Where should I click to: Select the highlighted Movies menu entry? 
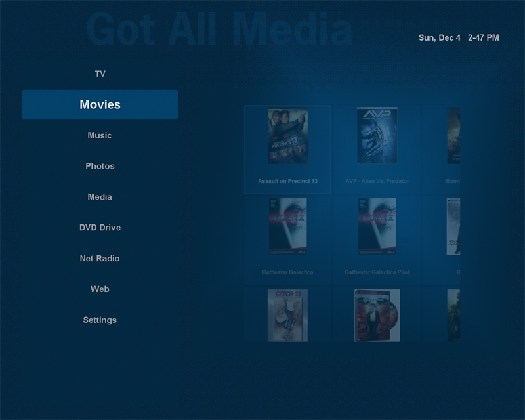100,104
